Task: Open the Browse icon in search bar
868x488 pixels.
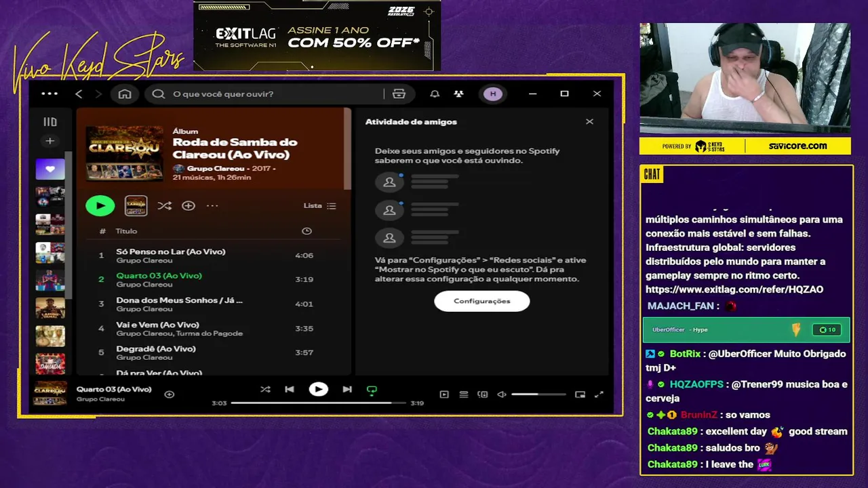Action: (x=399, y=94)
